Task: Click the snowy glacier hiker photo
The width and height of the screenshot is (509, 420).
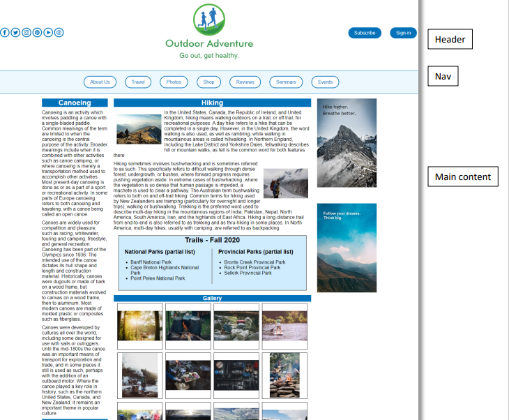Action: pyautogui.click(x=286, y=183)
